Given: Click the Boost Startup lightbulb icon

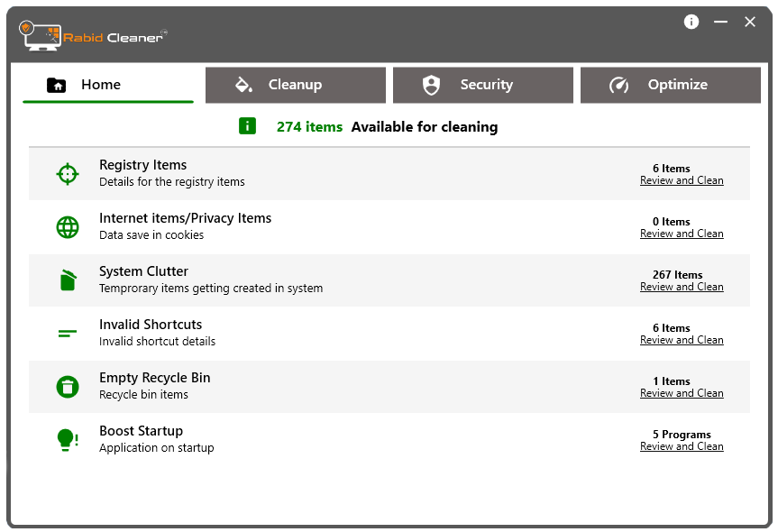Looking at the screenshot, I should click(68, 440).
